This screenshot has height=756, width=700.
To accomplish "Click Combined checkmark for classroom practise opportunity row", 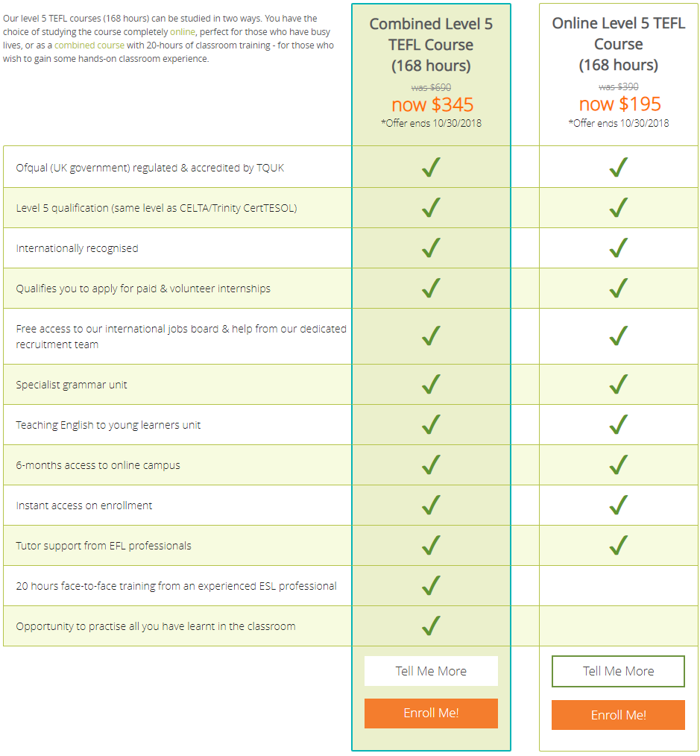I will [431, 626].
